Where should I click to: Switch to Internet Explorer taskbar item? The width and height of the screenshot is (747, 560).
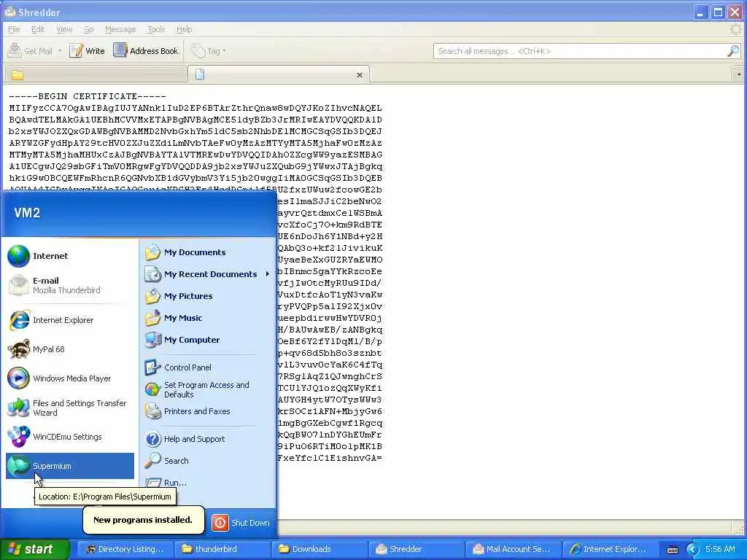click(x=611, y=549)
